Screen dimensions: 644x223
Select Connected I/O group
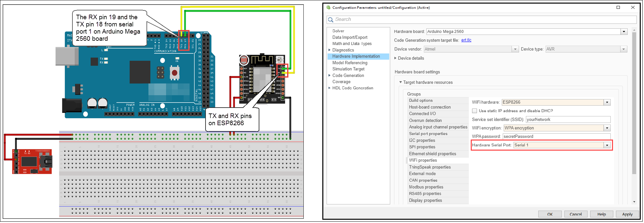tap(437, 114)
